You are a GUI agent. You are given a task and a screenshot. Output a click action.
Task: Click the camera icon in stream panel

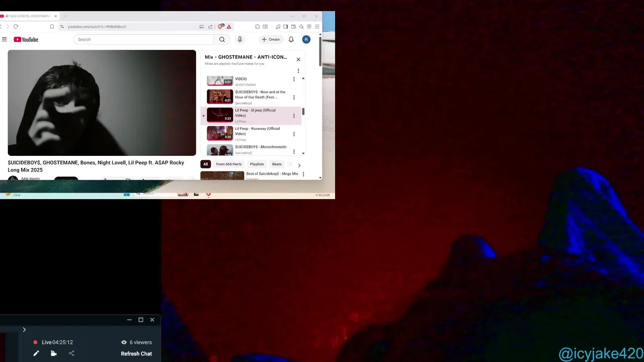pos(53,353)
